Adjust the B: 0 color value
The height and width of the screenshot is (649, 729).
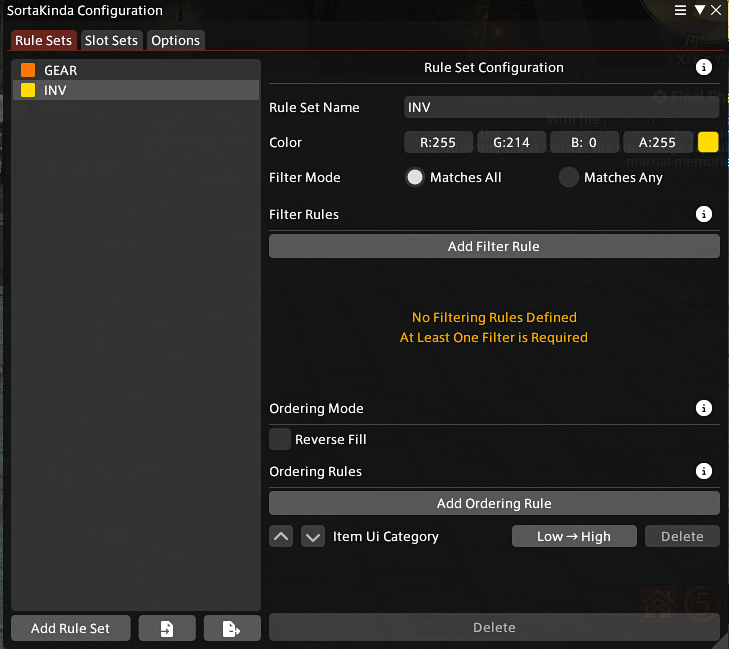pos(584,142)
